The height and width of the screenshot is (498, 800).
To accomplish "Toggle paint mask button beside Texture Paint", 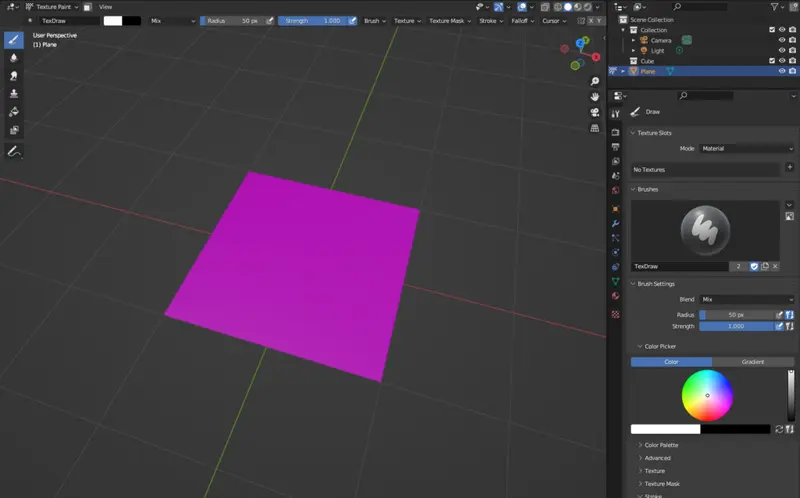I will pyautogui.click(x=87, y=7).
